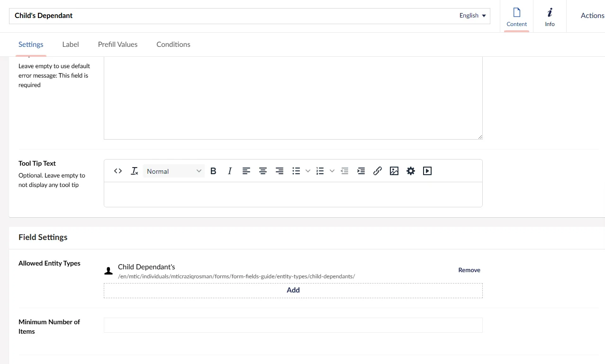Open the Conditions tab

coord(173,44)
